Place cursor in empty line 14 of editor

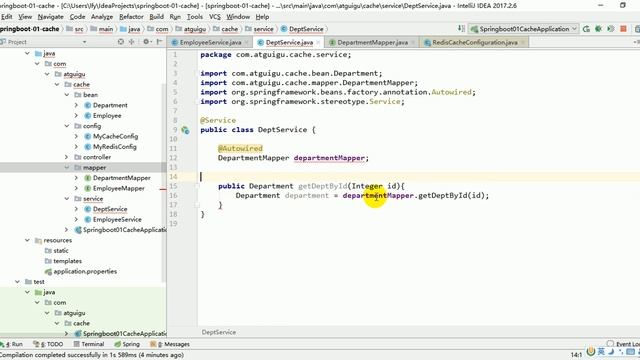[418, 177]
